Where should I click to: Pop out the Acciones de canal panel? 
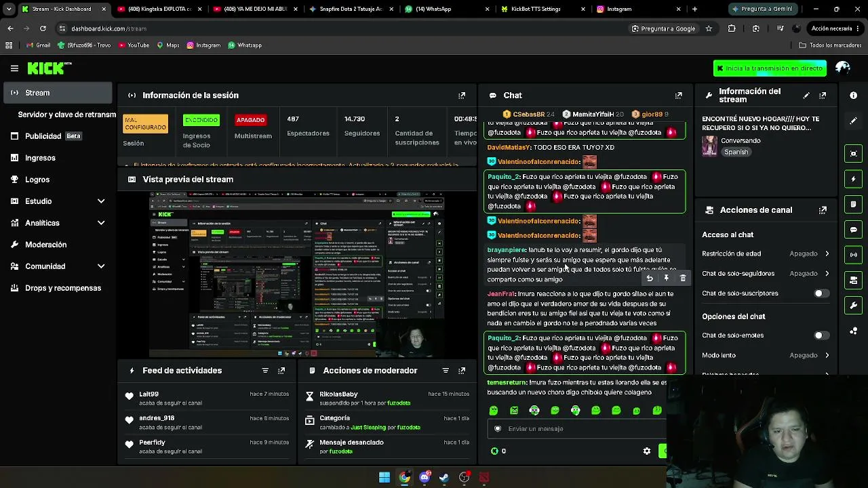point(823,210)
